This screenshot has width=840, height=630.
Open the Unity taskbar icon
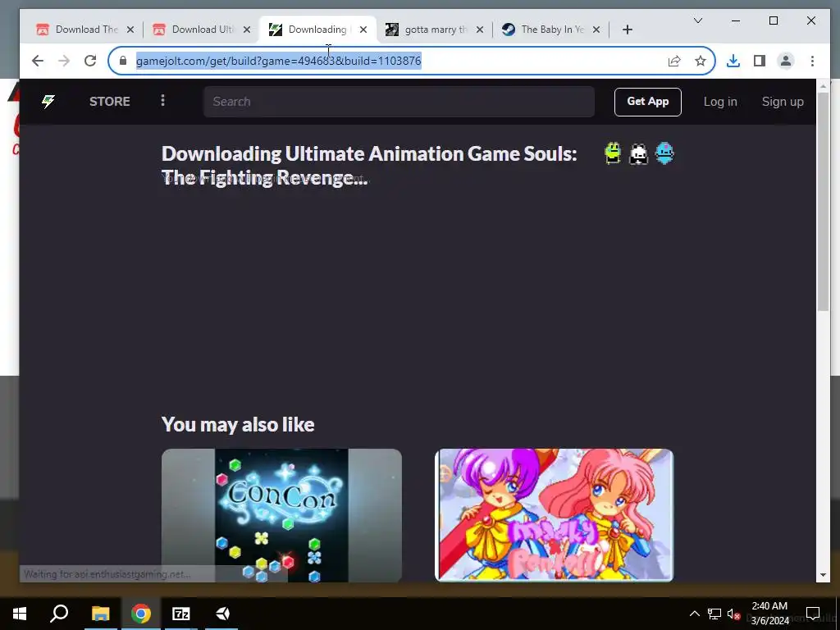[222, 614]
